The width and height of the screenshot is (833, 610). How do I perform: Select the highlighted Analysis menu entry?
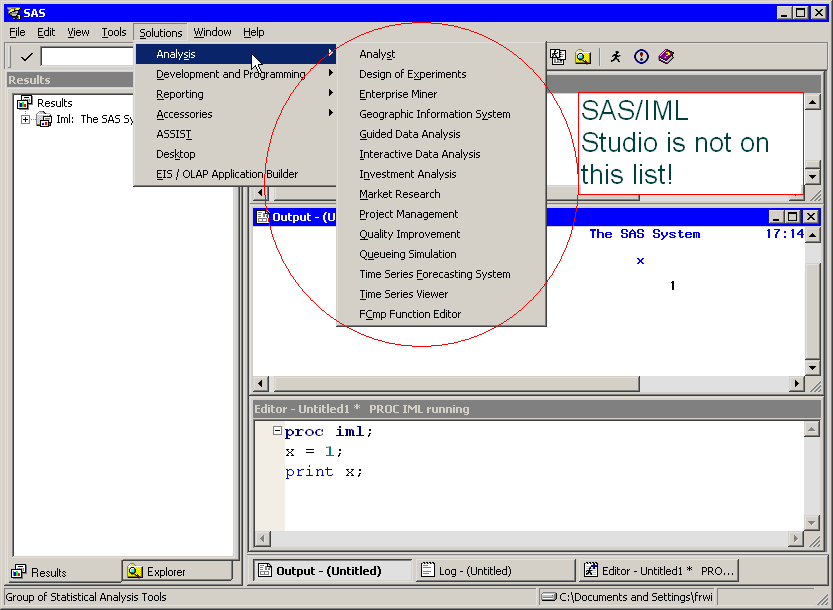coord(235,54)
